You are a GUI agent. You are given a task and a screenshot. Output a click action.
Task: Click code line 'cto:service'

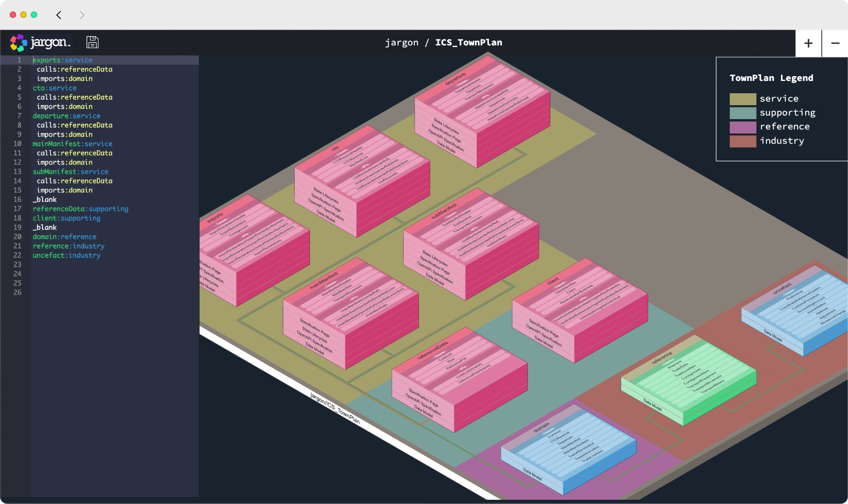(x=55, y=88)
